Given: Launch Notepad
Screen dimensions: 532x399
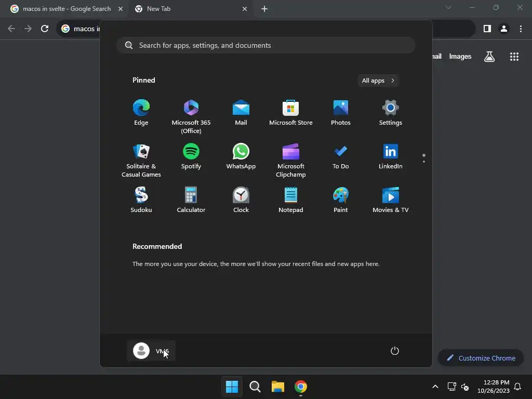Looking at the screenshot, I should pos(291,200).
